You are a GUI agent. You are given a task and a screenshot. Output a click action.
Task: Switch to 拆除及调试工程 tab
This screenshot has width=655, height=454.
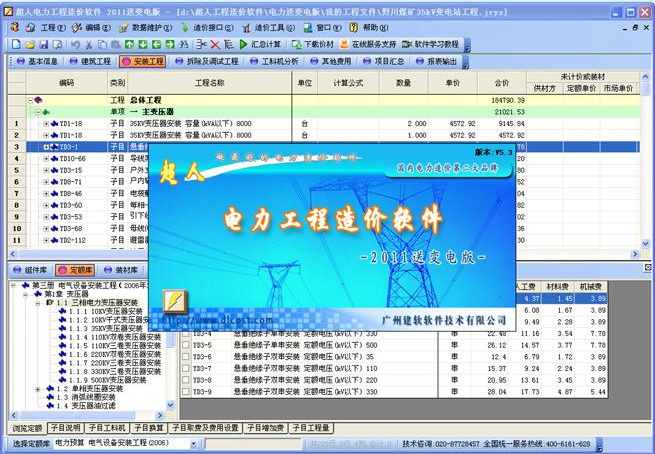[207, 61]
